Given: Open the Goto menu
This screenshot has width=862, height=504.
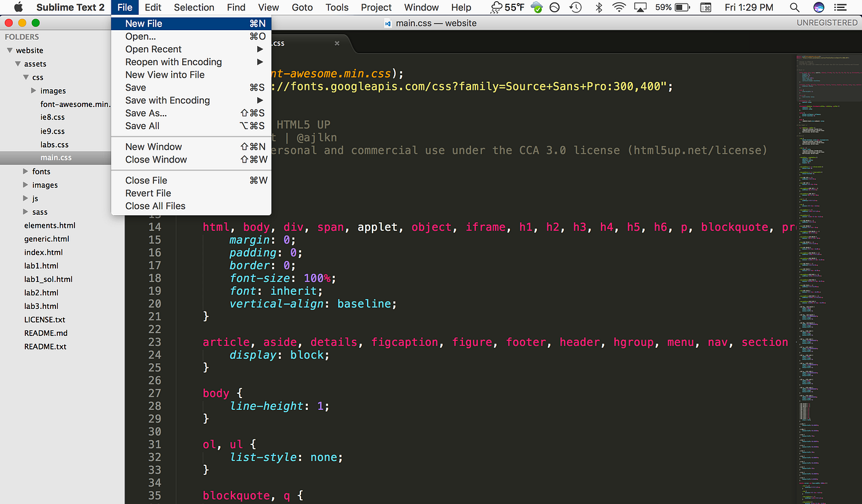Looking at the screenshot, I should point(302,7).
